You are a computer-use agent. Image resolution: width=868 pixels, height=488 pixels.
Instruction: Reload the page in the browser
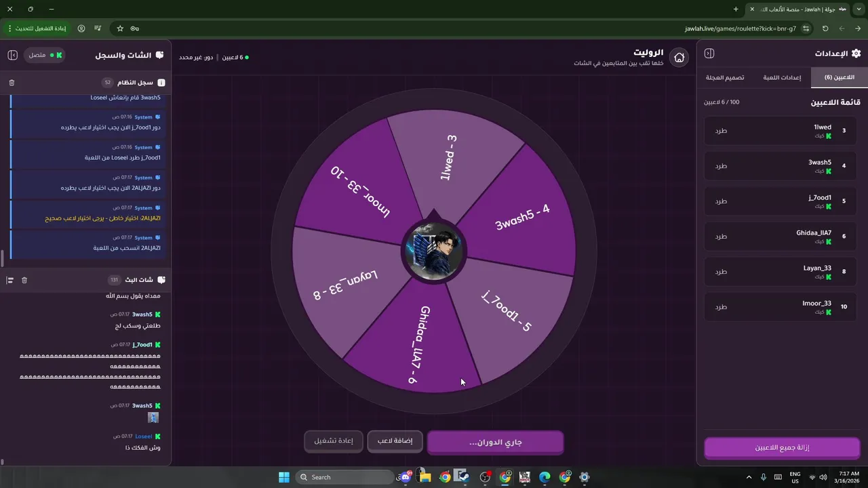825,28
